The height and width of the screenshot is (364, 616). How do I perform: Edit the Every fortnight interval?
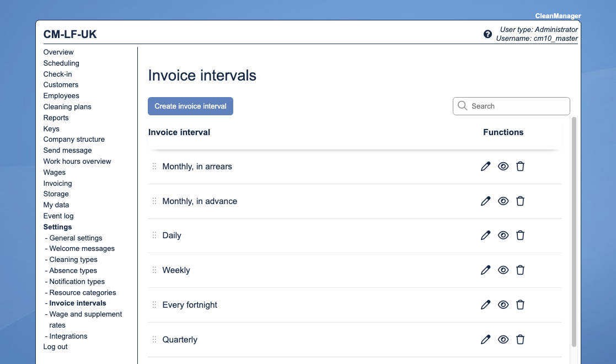(485, 305)
